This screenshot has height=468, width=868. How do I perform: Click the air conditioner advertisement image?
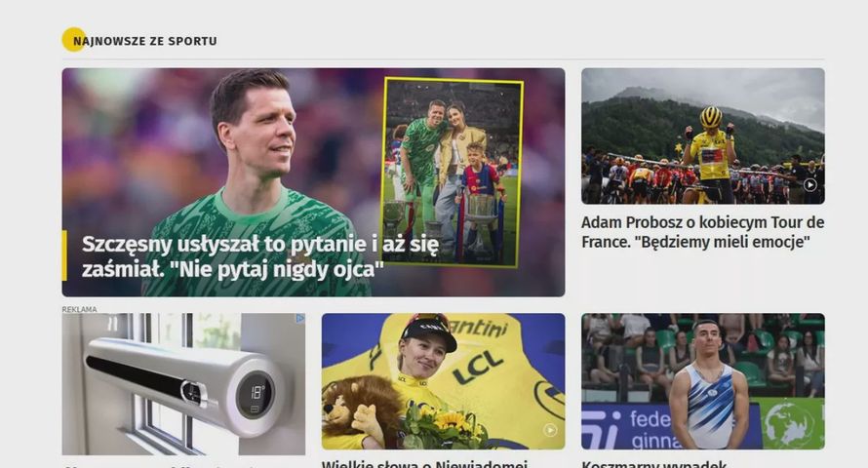pos(183,384)
